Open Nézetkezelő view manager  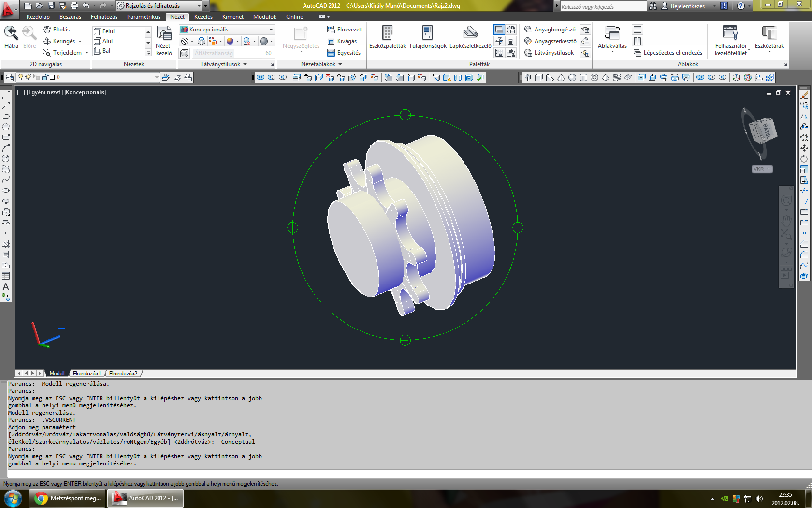(x=164, y=41)
